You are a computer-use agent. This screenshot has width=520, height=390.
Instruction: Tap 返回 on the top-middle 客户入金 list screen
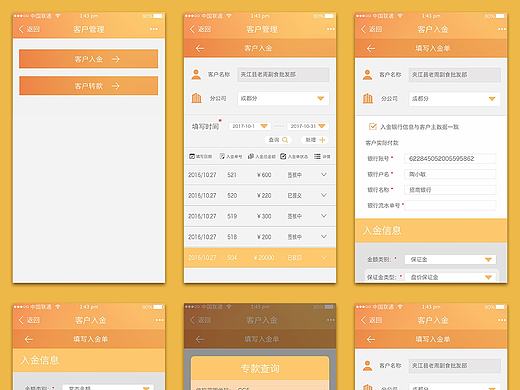pyautogui.click(x=200, y=29)
